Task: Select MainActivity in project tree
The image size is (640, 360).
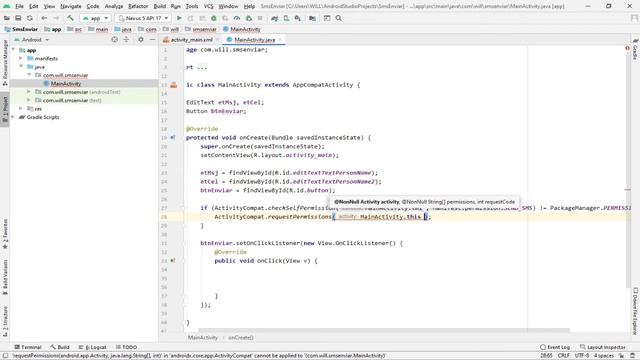Action: (x=65, y=84)
